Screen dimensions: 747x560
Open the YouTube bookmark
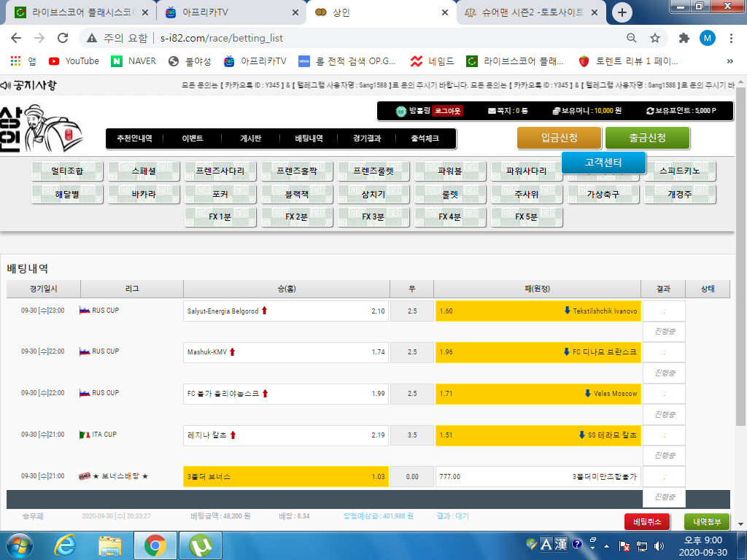click(x=74, y=61)
